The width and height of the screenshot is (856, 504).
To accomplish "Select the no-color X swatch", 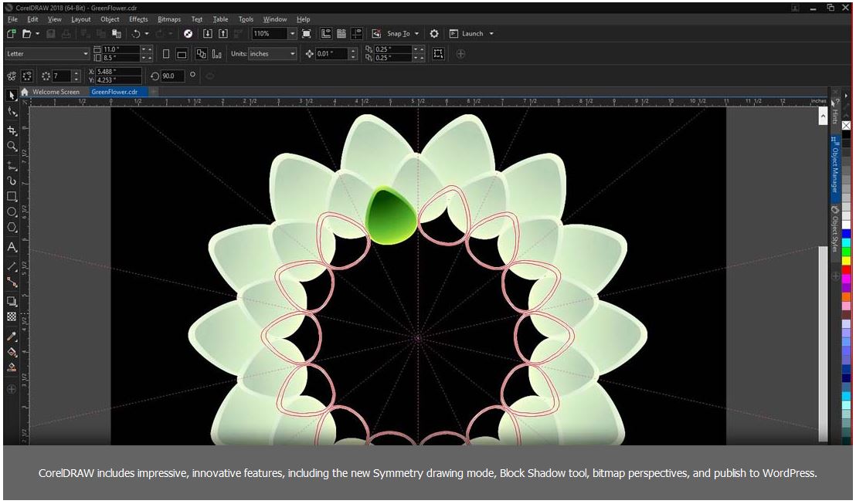I will 846,126.
